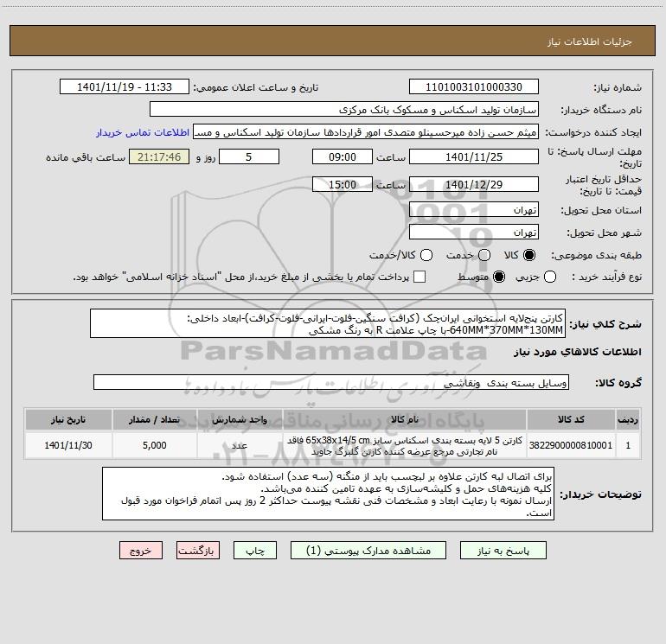Toggle the اسناد خزانه اسلامی payment checkbox

click(x=419, y=277)
